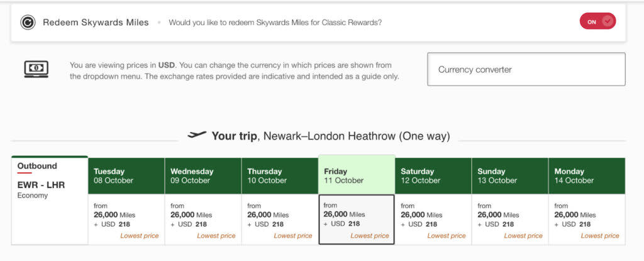The height and width of the screenshot is (261, 644).
Task: Click Lowest price label under Sunday fare
Action: [523, 236]
